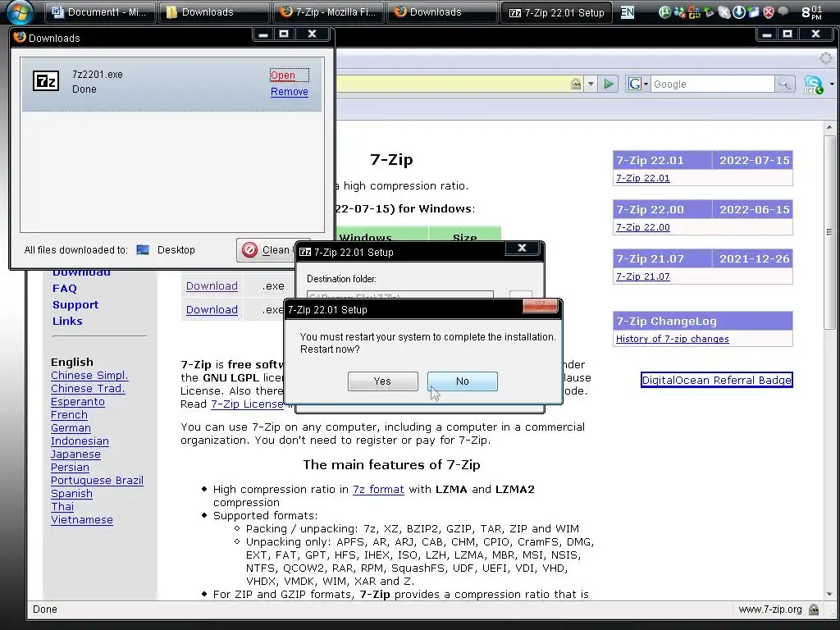Remove 7z2201.exe from the Downloads list
Viewport: 840px width, 630px height.
(290, 92)
